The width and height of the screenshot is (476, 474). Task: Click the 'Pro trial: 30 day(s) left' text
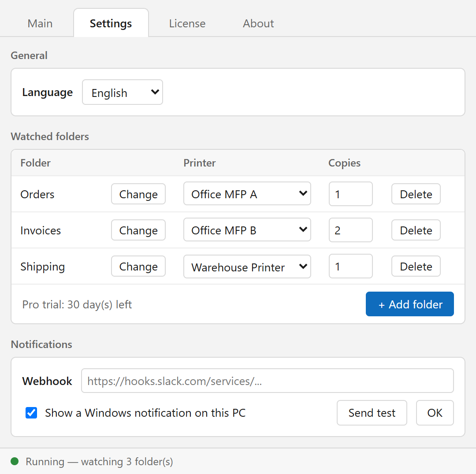(77, 304)
